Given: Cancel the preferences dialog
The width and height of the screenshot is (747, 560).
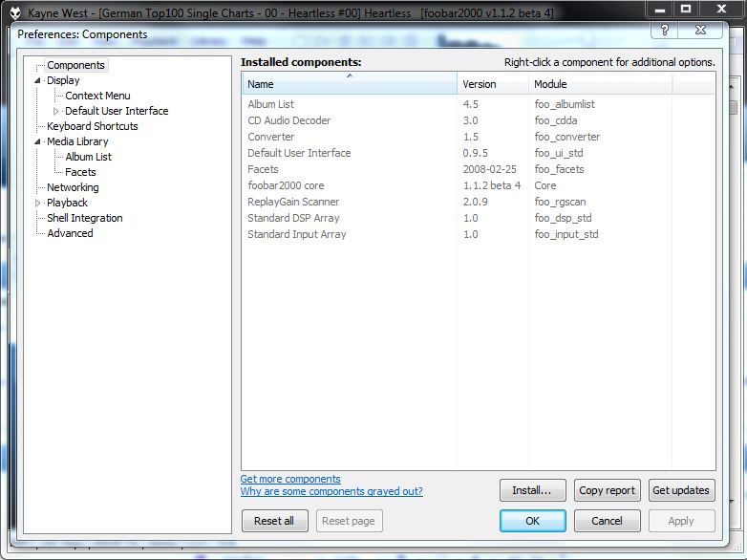Looking at the screenshot, I should pos(607,521).
